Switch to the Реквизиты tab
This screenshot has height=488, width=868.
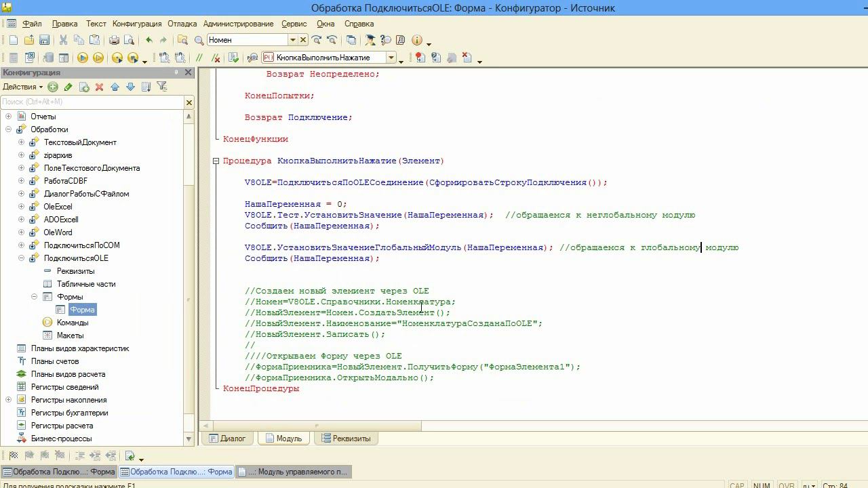[x=346, y=439]
